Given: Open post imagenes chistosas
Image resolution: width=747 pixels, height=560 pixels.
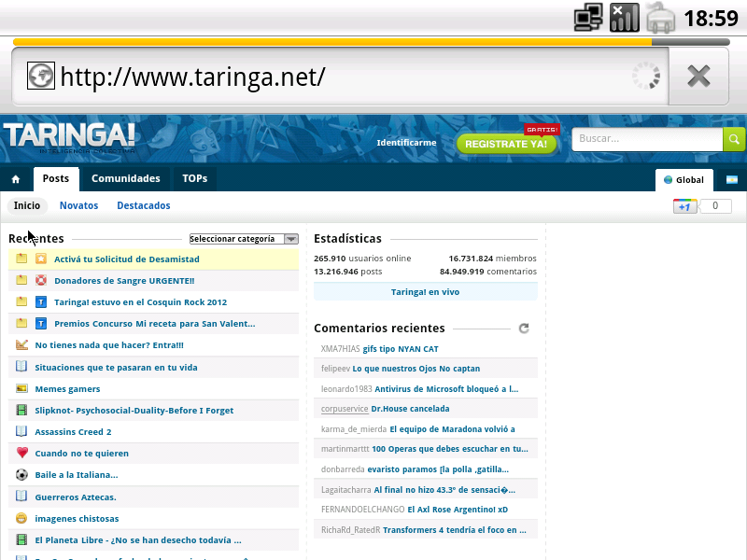Looking at the screenshot, I should pyautogui.click(x=77, y=519).
